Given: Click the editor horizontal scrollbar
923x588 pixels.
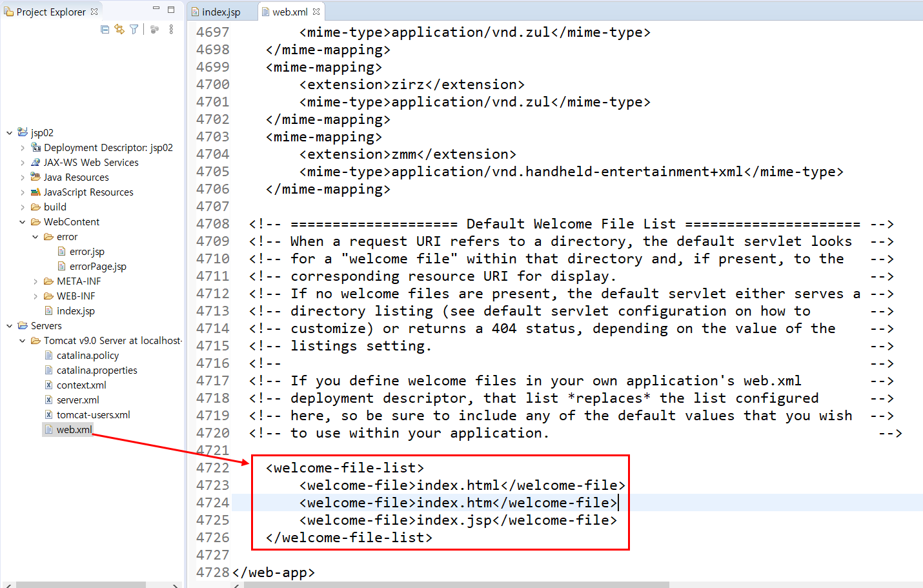Looking at the screenshot, I should pos(456,585).
